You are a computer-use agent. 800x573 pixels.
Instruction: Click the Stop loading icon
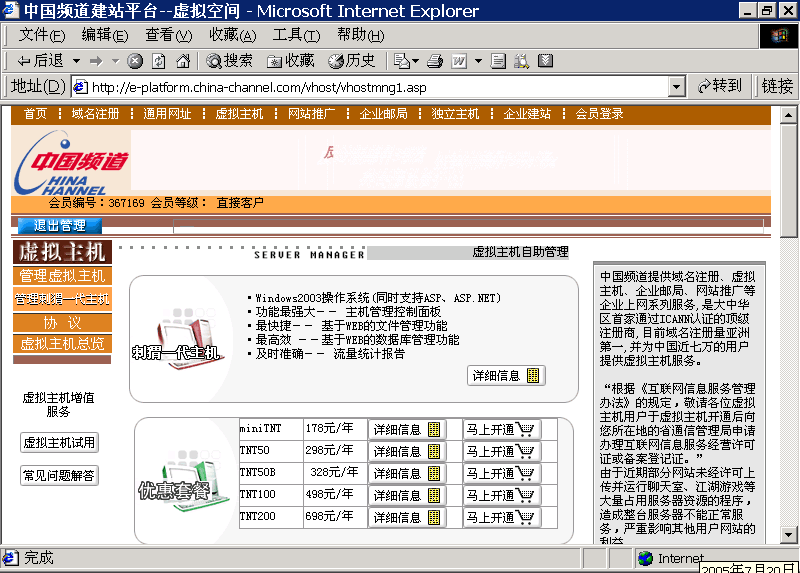tap(135, 61)
